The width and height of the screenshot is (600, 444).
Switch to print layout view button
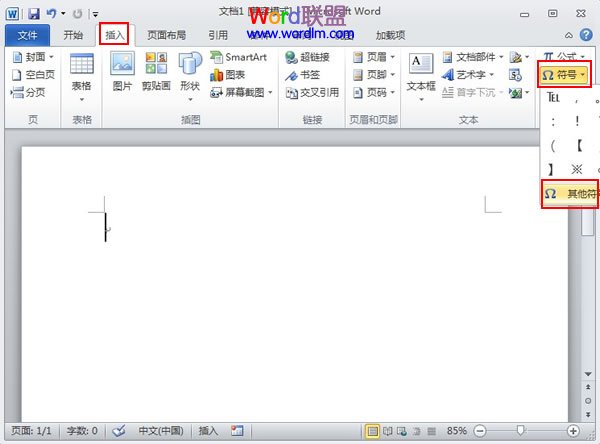coord(373,431)
